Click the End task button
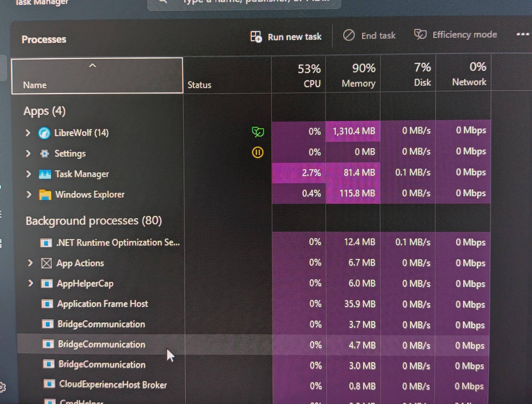 pos(369,36)
